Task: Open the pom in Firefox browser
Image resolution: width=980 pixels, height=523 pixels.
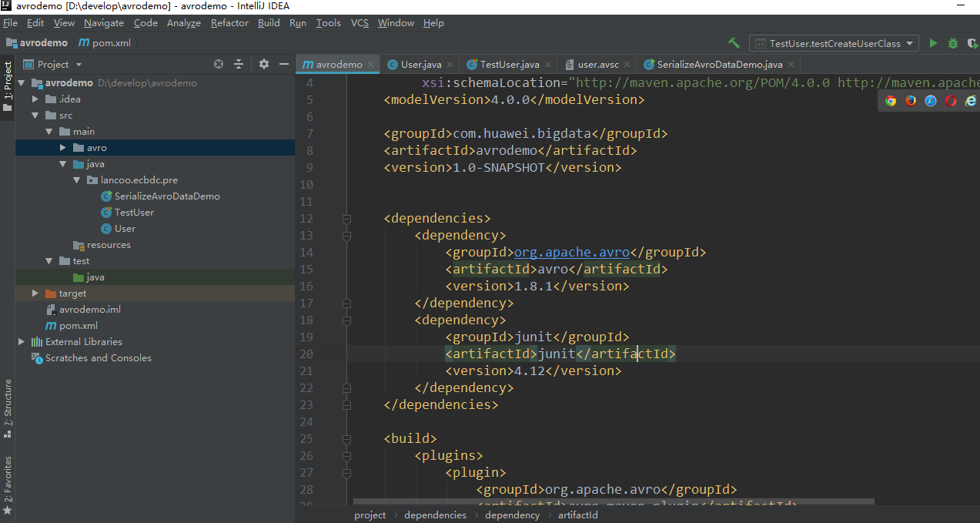Action: 911,100
